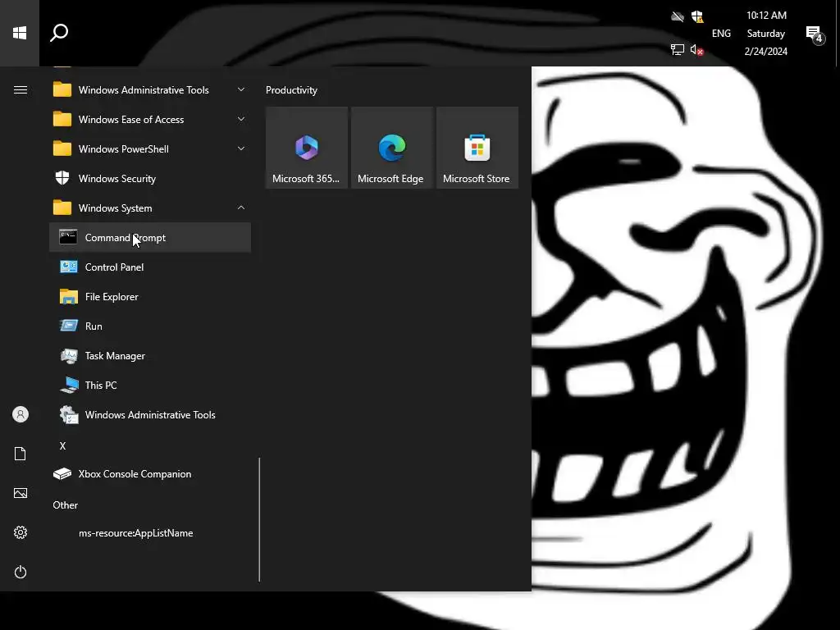Launch Xbox Console Companion icon
Viewport: 840px width, 630px height.
click(62, 473)
